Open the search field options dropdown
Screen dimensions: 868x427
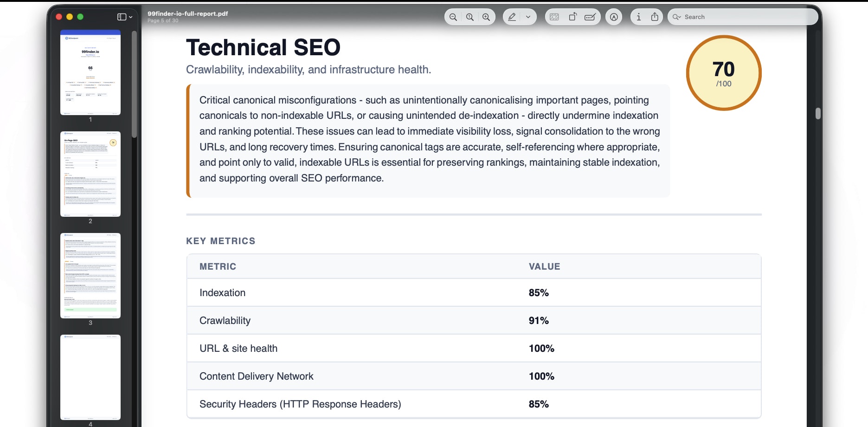[680, 17]
